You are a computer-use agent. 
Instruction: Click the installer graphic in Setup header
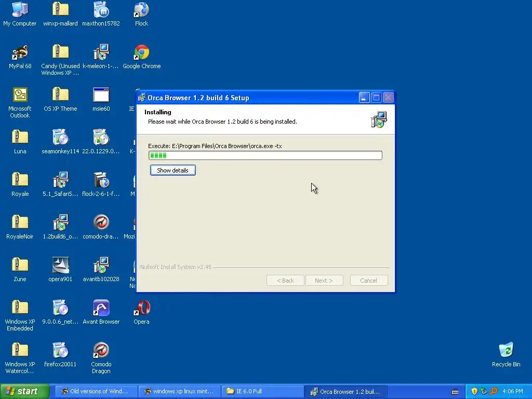coord(379,119)
